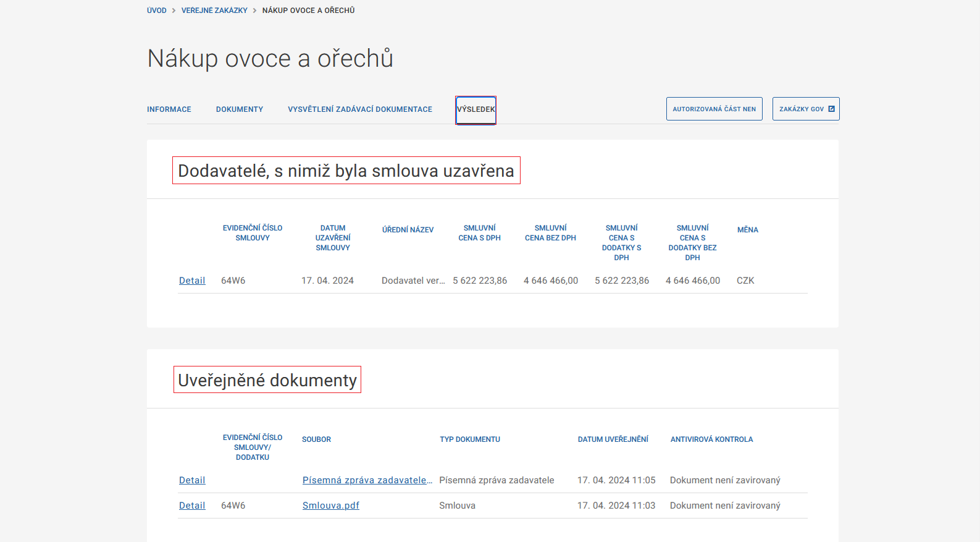980x542 pixels.
Task: Click DATUM UVEŘEJNĚNÍ column header
Action: click(613, 439)
